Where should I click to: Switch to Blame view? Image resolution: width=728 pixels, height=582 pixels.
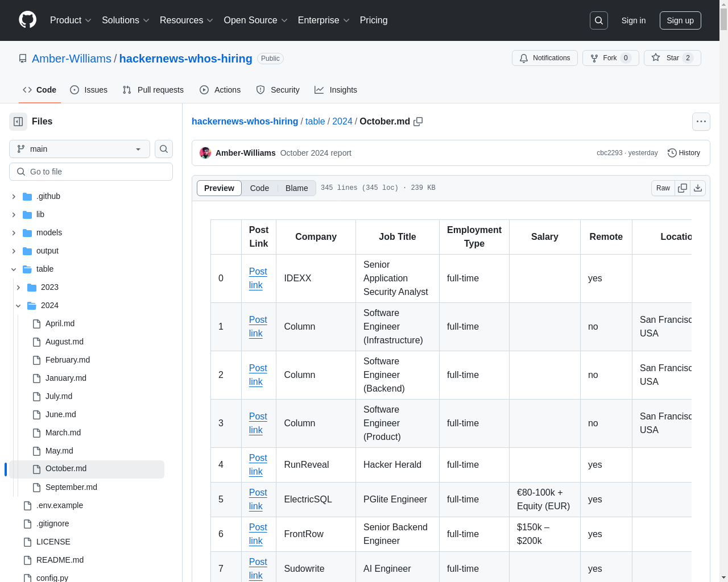coord(296,188)
